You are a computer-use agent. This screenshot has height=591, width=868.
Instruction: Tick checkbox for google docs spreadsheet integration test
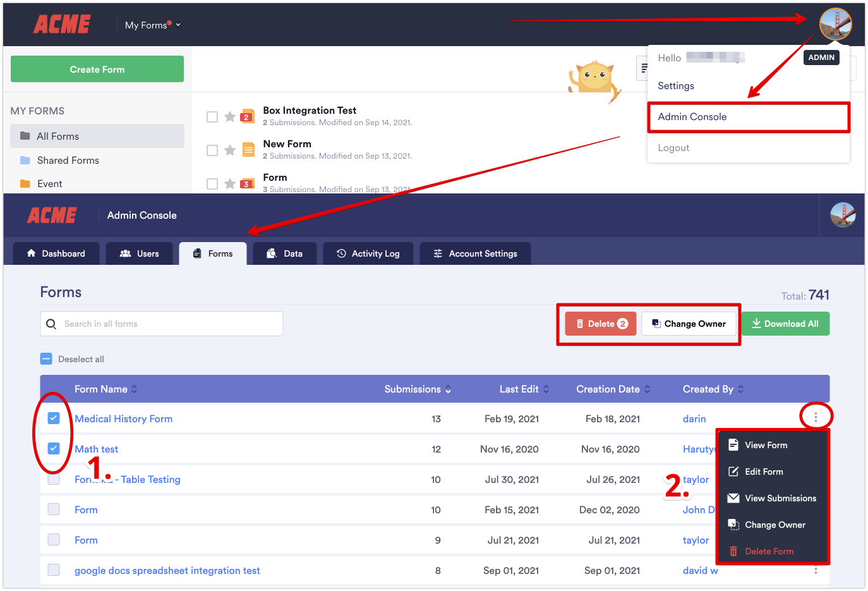(54, 570)
